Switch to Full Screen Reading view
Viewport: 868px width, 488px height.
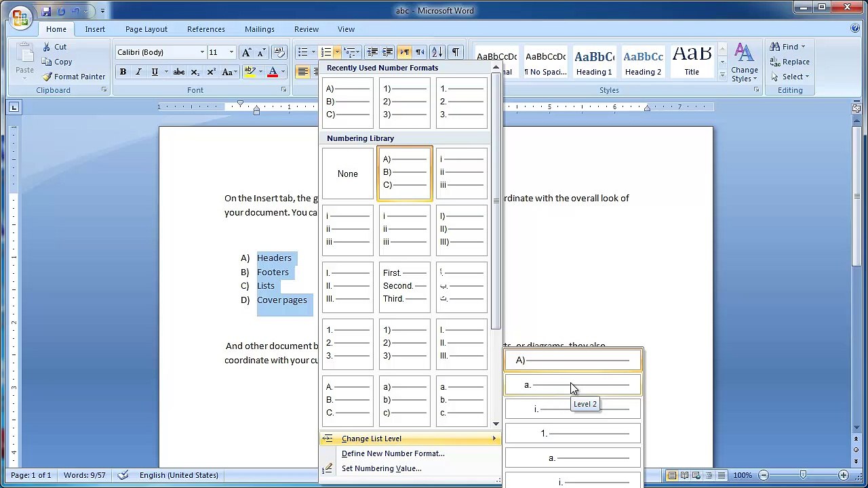coord(685,475)
